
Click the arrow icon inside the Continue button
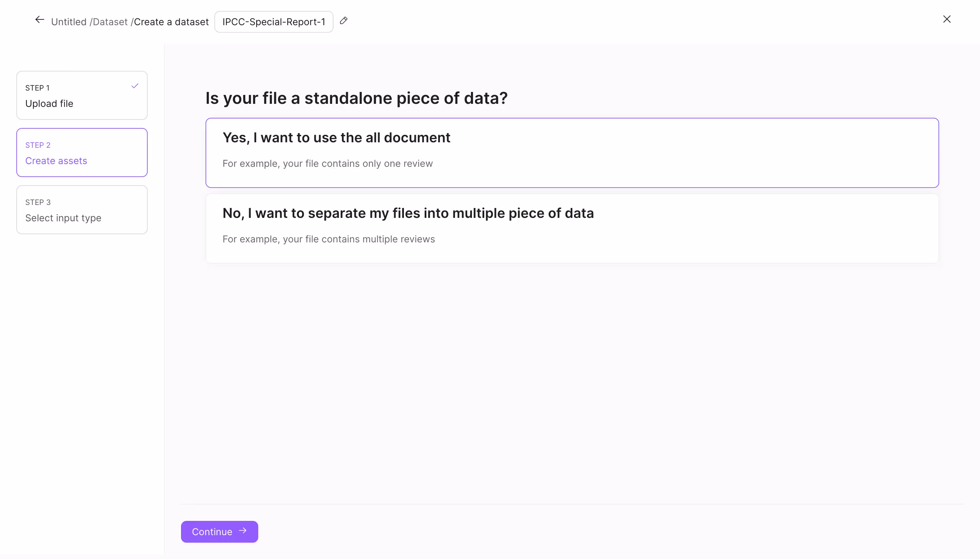243,531
